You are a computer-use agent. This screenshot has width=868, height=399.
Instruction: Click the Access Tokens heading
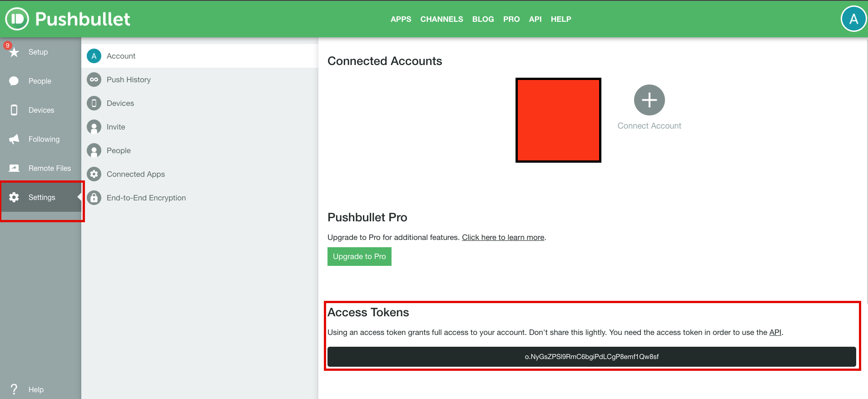[368, 312]
